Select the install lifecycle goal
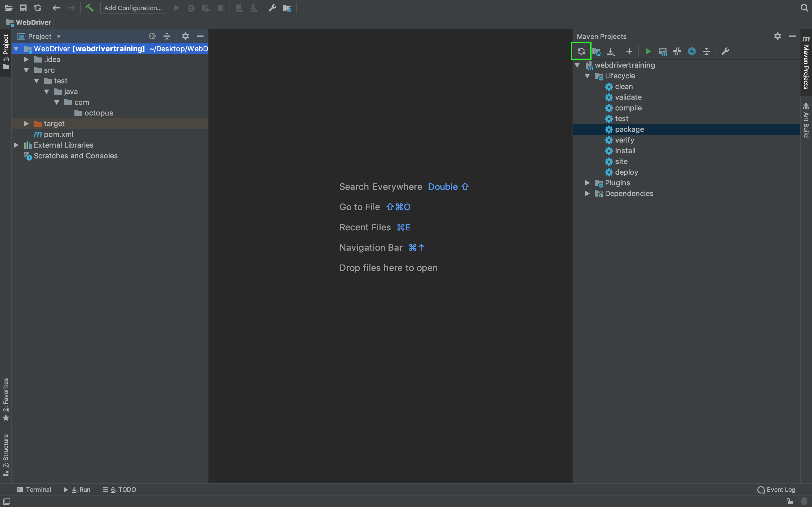Screen dimensions: 812x507 [625, 151]
